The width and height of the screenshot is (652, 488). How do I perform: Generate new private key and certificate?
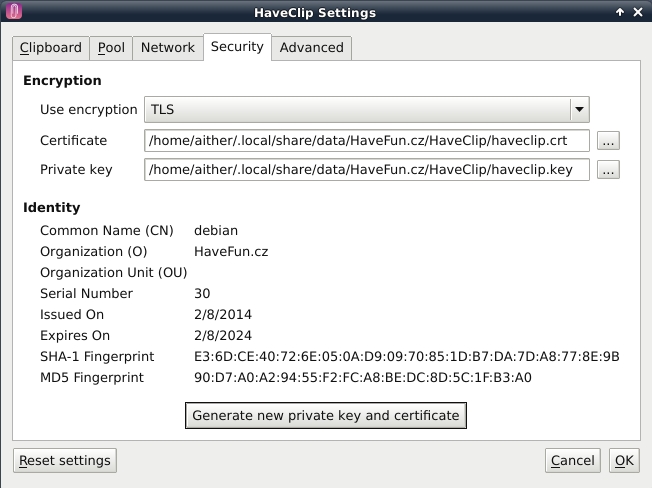tap(325, 415)
